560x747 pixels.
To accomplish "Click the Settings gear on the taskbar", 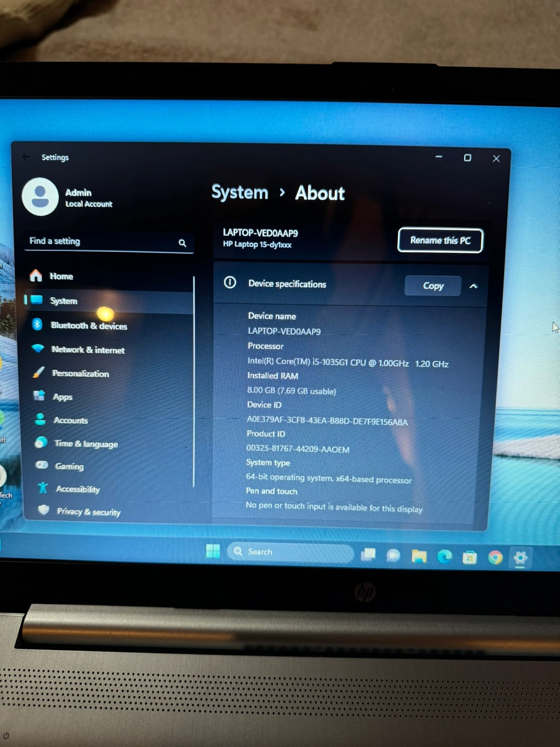I will pyautogui.click(x=520, y=558).
